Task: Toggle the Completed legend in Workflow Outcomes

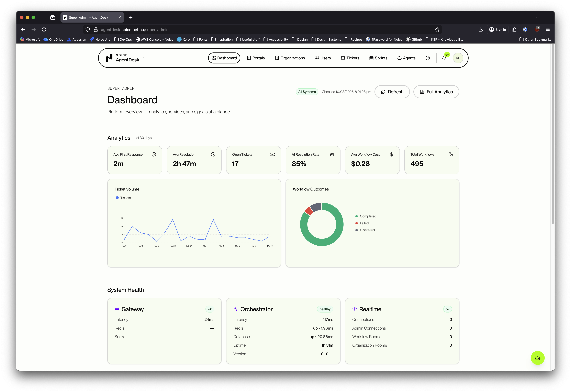Action: coord(366,216)
